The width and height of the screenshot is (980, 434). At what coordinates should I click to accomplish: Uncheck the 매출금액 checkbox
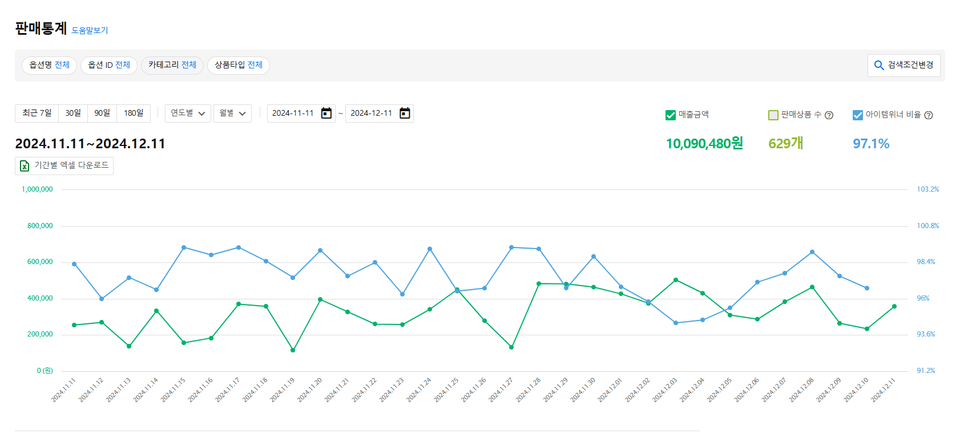[x=671, y=115]
